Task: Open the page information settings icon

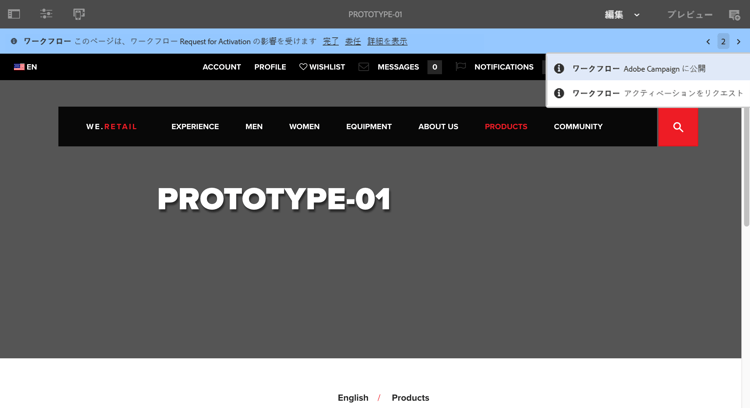Action: click(x=46, y=14)
